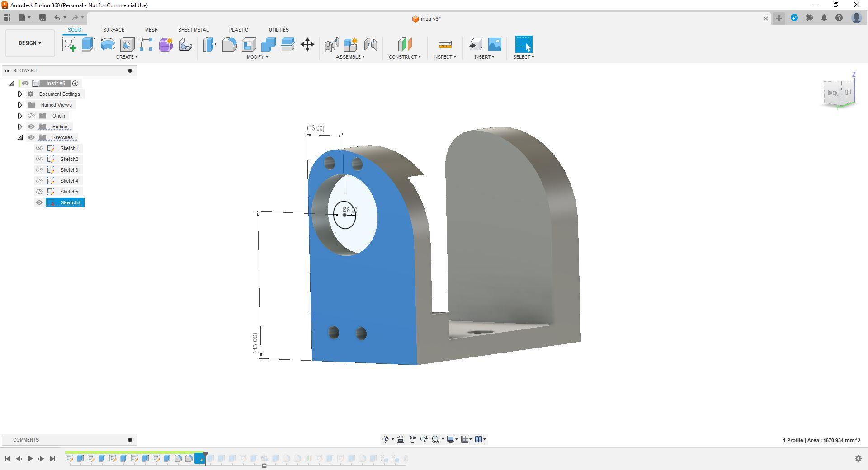868x470 pixels.
Task: Activate the Select window-selection tool
Action: 524,44
